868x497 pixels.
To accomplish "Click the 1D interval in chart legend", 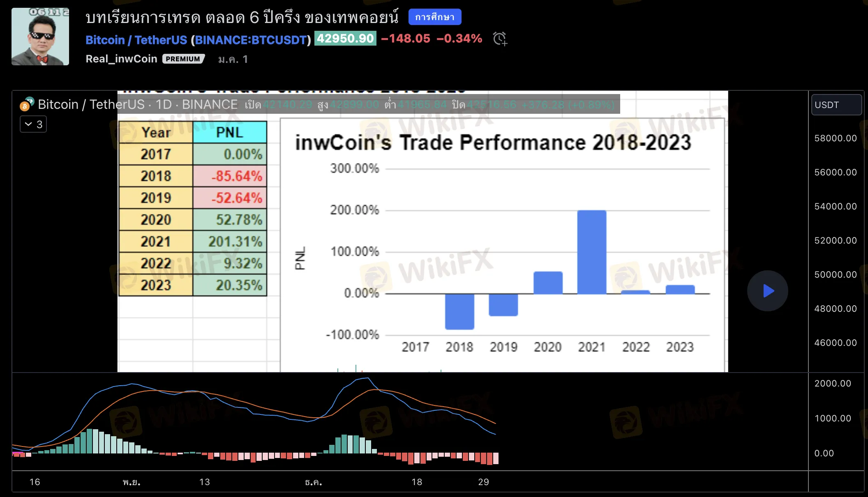I will click(163, 104).
